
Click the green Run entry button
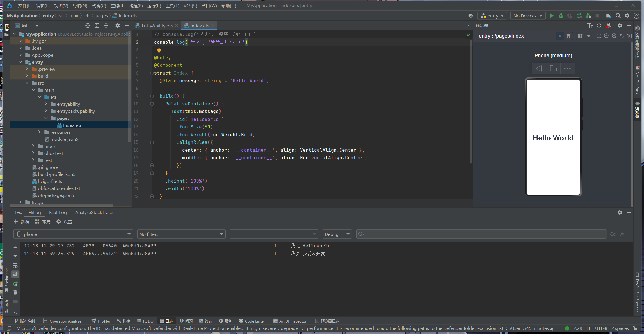[552, 16]
